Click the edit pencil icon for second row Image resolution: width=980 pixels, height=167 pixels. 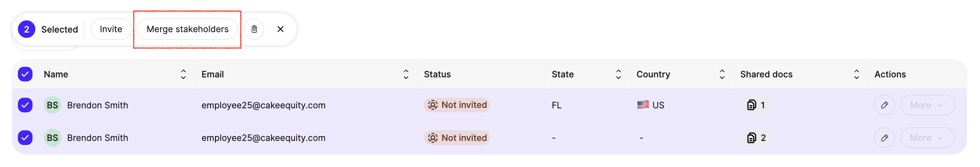coord(885,138)
